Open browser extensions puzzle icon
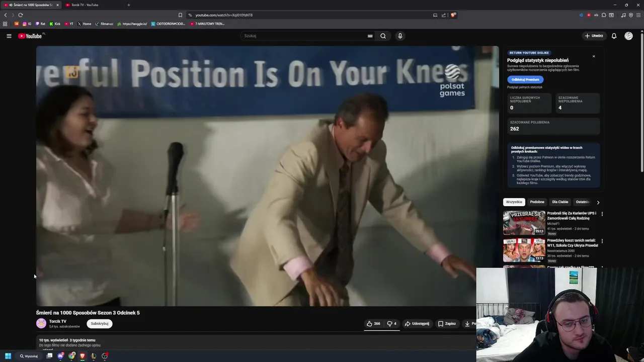644x362 pixels. 604,15
